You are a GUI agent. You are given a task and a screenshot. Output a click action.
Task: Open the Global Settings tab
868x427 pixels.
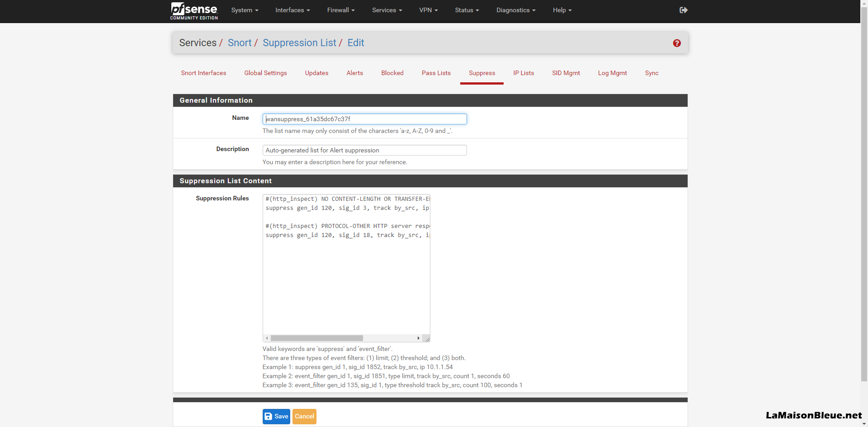click(x=265, y=73)
